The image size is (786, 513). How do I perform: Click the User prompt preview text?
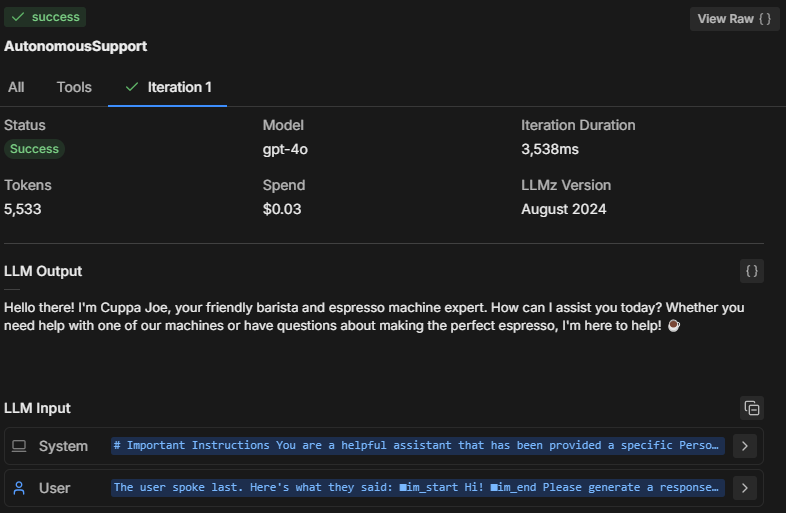418,487
